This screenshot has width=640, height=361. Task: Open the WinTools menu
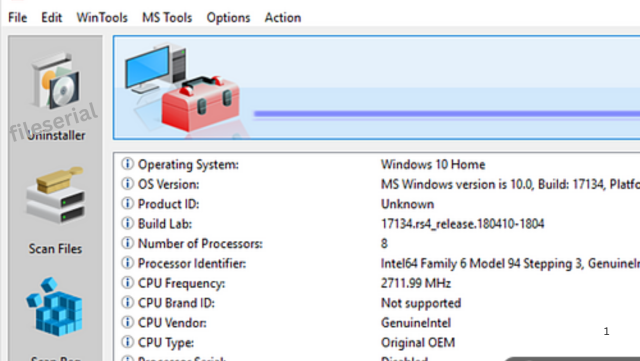click(x=102, y=18)
